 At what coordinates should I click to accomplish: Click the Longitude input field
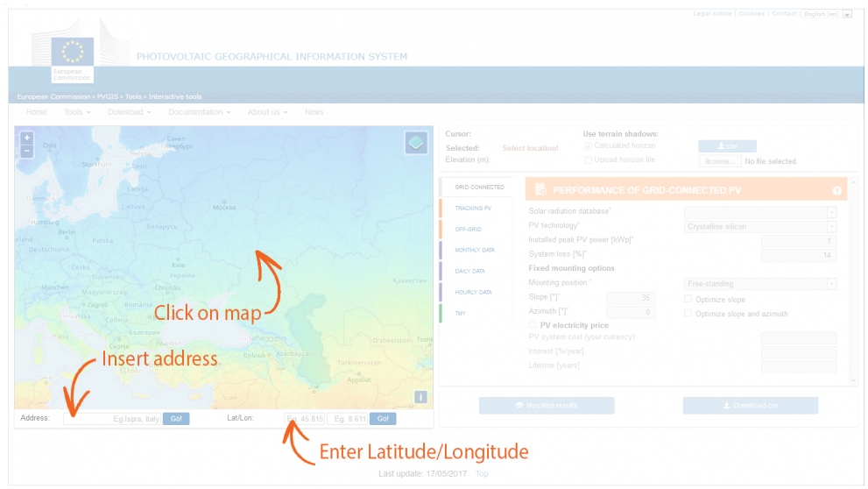[347, 419]
